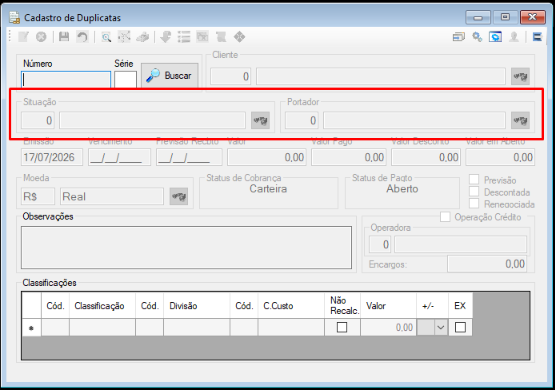Select the new-row asterisk row header
This screenshot has height=390, width=555.
[x=31, y=327]
